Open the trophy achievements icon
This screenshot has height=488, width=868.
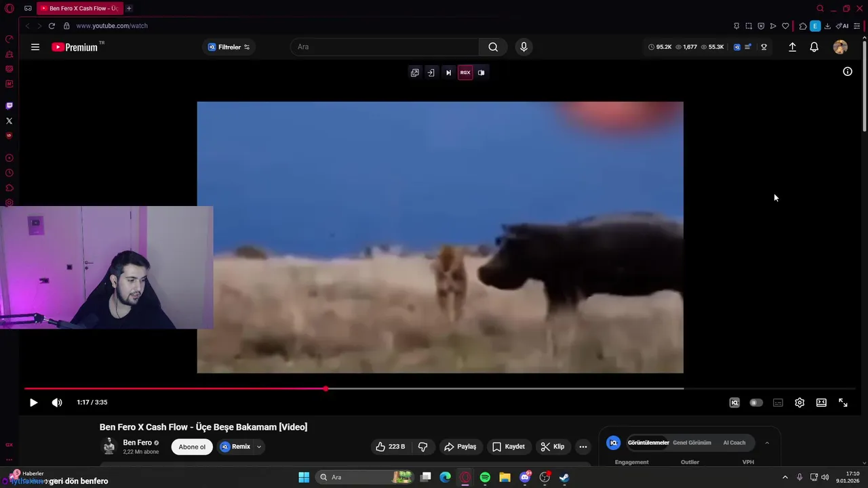[764, 47]
